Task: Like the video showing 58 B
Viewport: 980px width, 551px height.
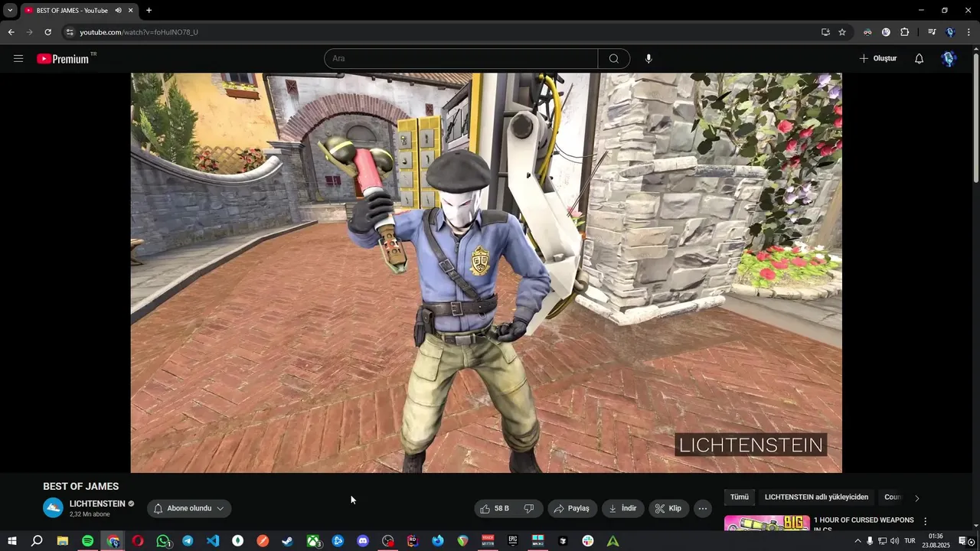Action: tap(495, 508)
